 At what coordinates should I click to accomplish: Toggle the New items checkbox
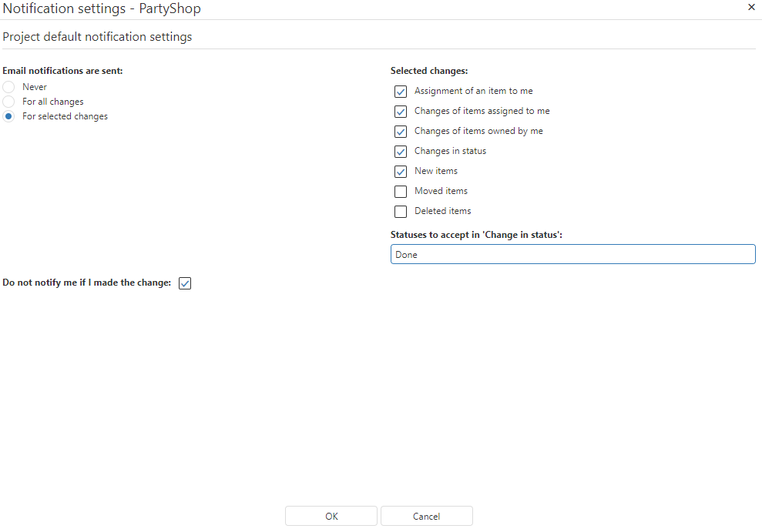coord(401,172)
